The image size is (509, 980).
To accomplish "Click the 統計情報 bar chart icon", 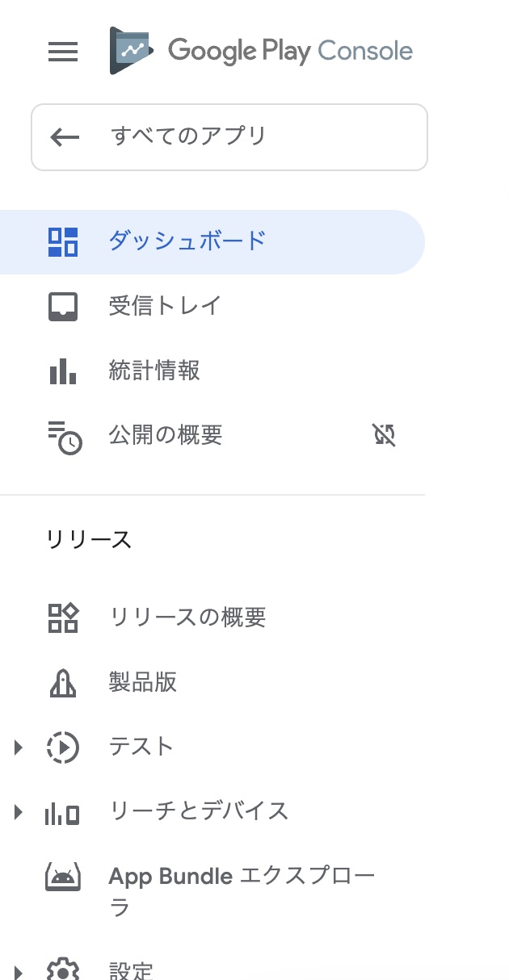I will pos(65,371).
